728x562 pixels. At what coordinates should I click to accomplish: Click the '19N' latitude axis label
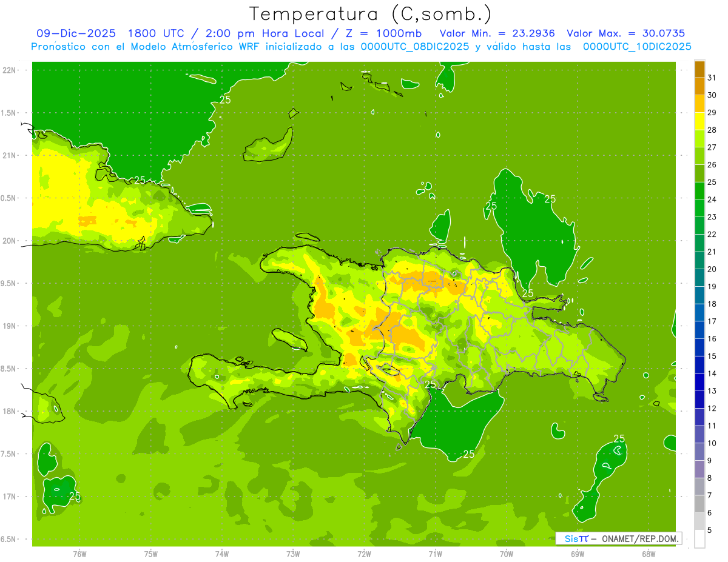(x=9, y=326)
